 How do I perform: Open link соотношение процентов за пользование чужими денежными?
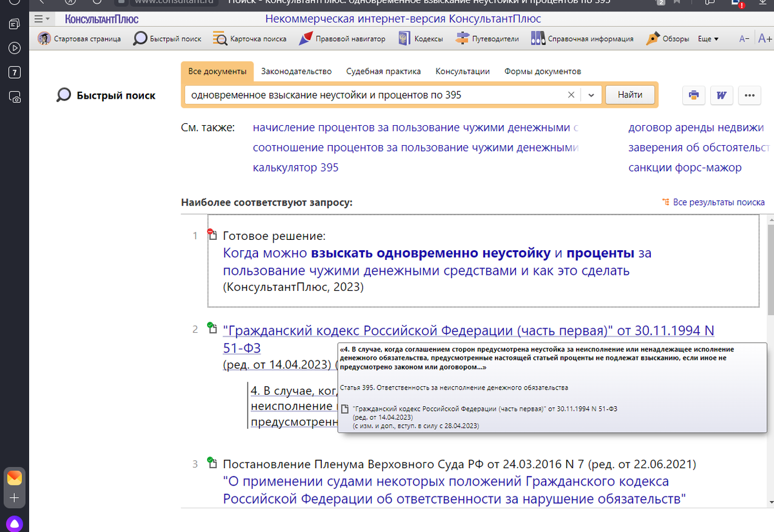click(415, 148)
